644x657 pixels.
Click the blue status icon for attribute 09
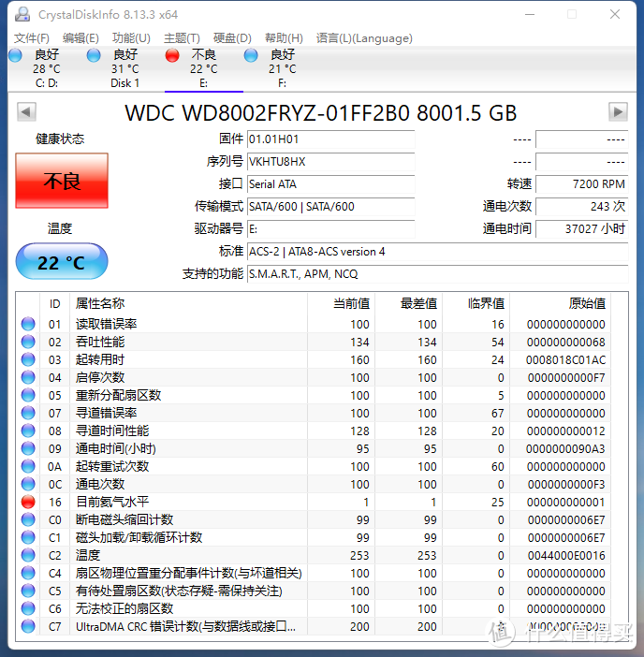click(x=28, y=448)
